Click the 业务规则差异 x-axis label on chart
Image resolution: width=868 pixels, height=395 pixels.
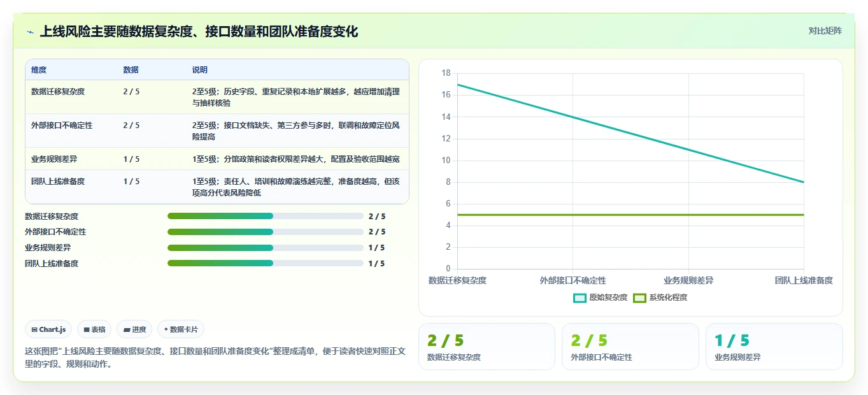(x=688, y=280)
